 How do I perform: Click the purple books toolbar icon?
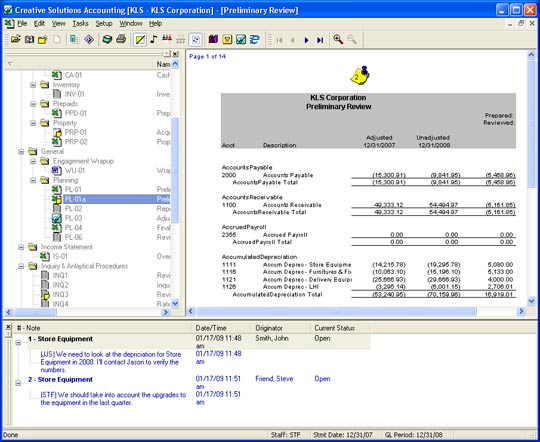213,39
